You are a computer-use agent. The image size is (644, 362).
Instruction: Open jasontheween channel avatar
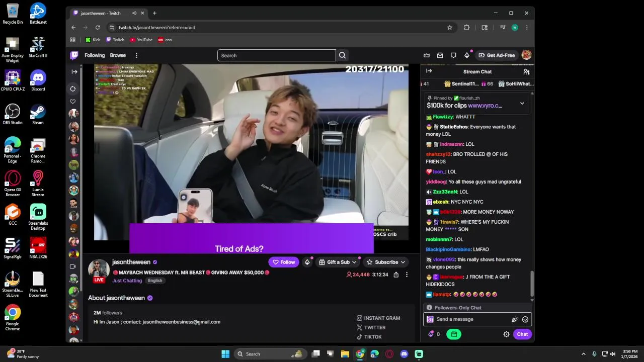[99, 269]
